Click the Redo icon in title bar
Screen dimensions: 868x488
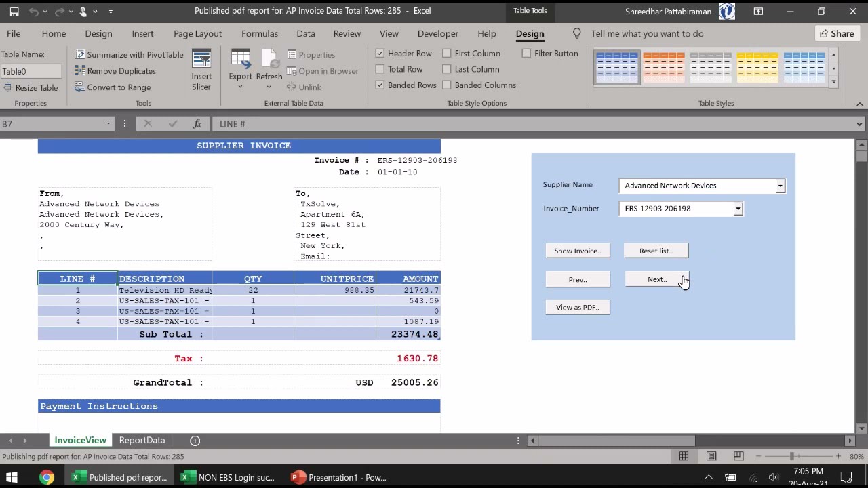tap(58, 12)
